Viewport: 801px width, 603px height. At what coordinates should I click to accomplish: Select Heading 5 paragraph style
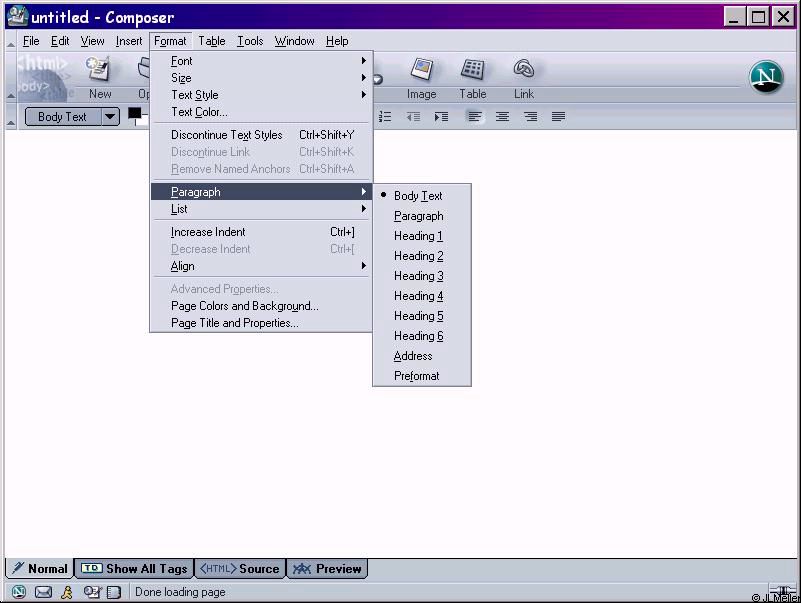[422, 316]
